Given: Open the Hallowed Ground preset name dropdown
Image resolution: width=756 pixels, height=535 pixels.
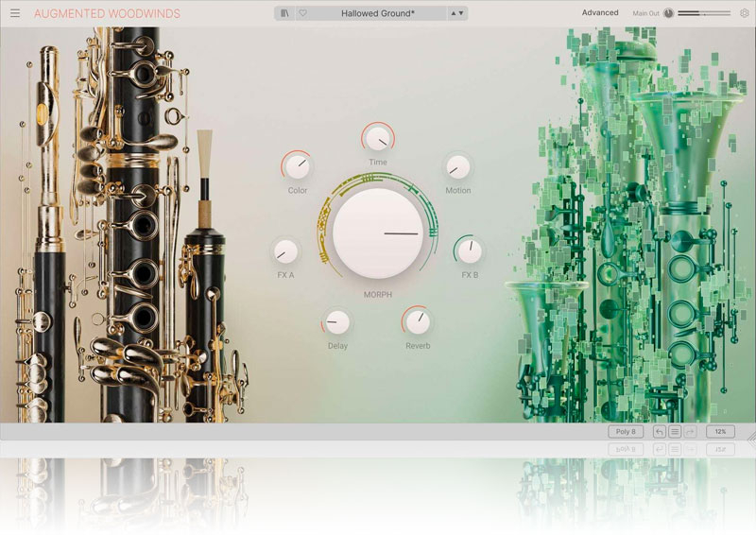Looking at the screenshot, I should click(x=378, y=13).
